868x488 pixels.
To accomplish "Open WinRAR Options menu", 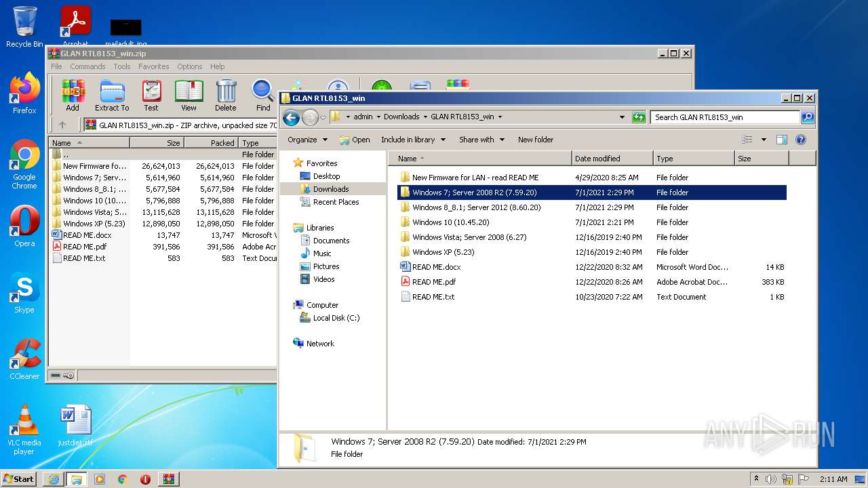I will click(x=190, y=66).
